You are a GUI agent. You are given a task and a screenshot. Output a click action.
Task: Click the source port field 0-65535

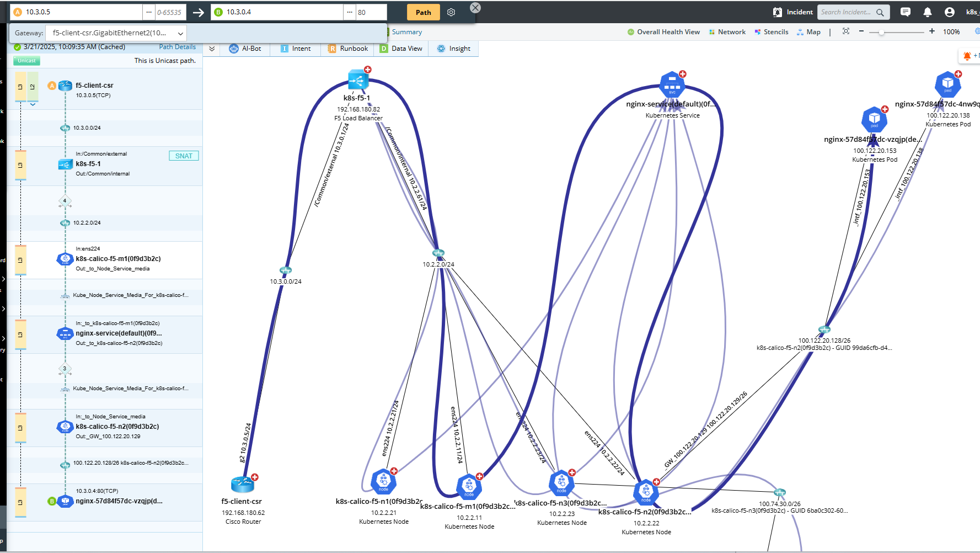tap(170, 12)
